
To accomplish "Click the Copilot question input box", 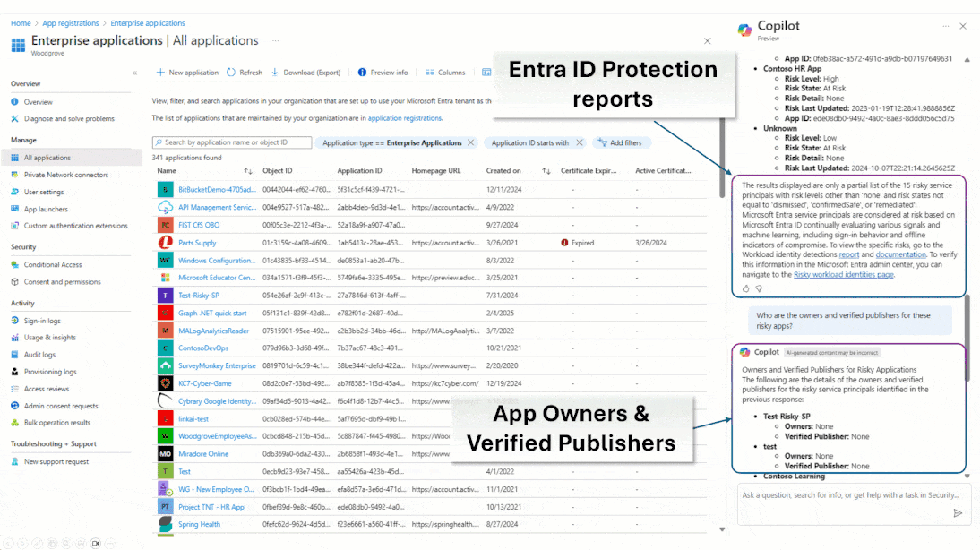I will [x=854, y=504].
